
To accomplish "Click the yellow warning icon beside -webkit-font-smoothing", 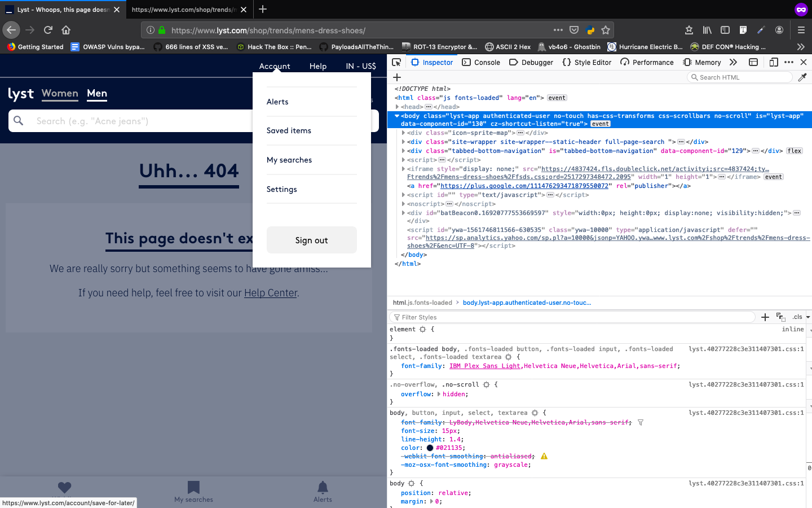I will 544,456.
